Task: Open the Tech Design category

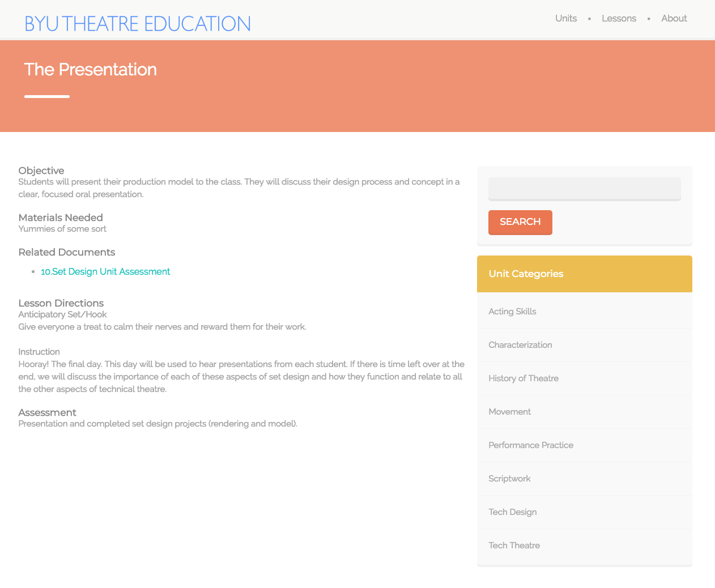Action: tap(513, 512)
